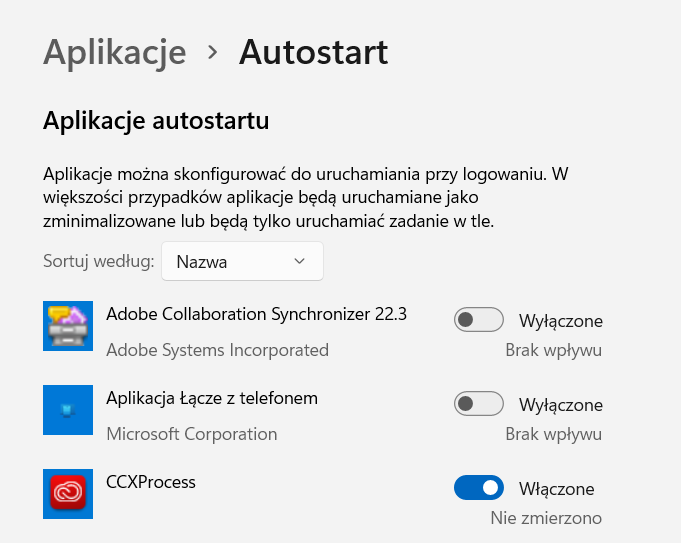Click the breadcrumb chevron separator arrow
The image size is (681, 543).
pyautogui.click(x=212, y=52)
